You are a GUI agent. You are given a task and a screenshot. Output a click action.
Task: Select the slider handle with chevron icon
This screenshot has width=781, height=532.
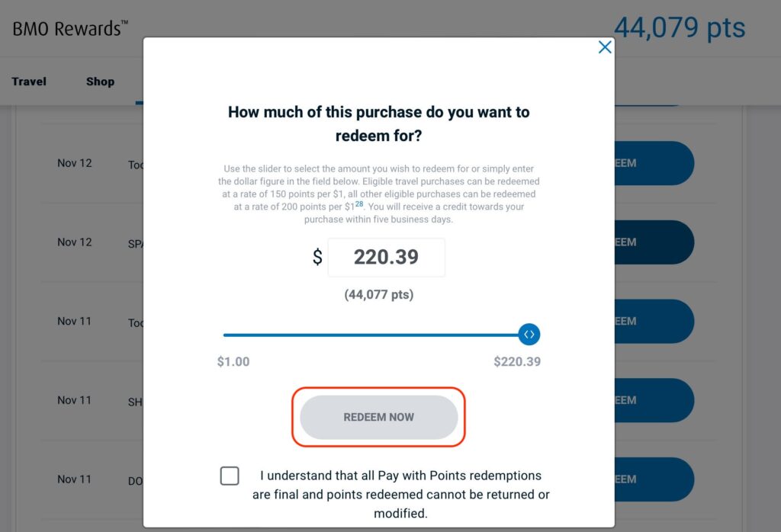click(x=529, y=334)
